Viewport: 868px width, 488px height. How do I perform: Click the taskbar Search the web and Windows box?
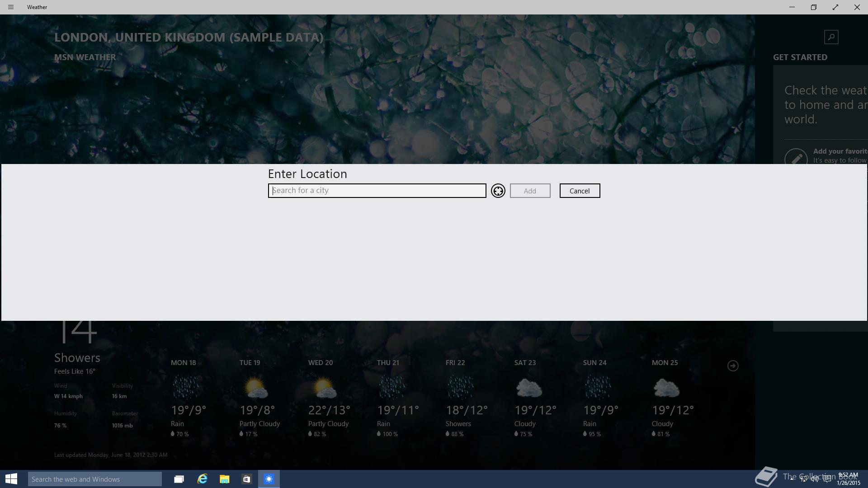click(95, 479)
